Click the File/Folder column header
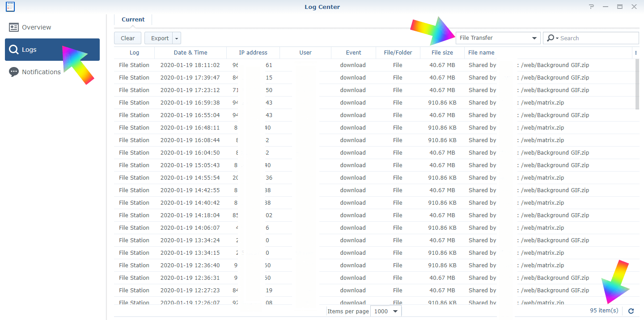 (x=398, y=53)
